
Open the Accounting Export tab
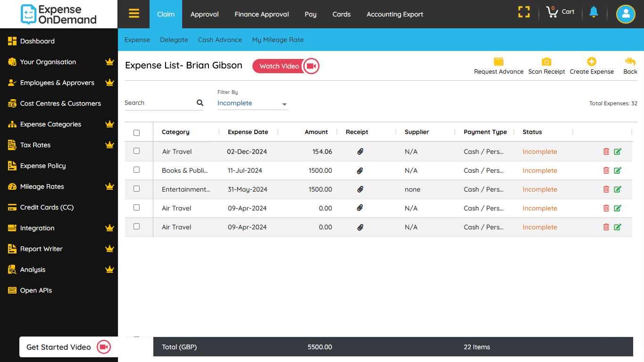click(x=395, y=14)
